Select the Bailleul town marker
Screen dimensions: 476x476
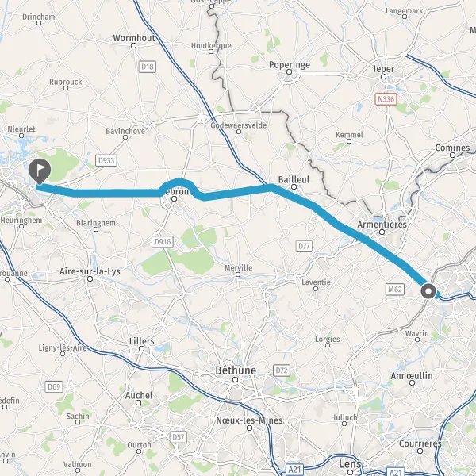tap(294, 187)
